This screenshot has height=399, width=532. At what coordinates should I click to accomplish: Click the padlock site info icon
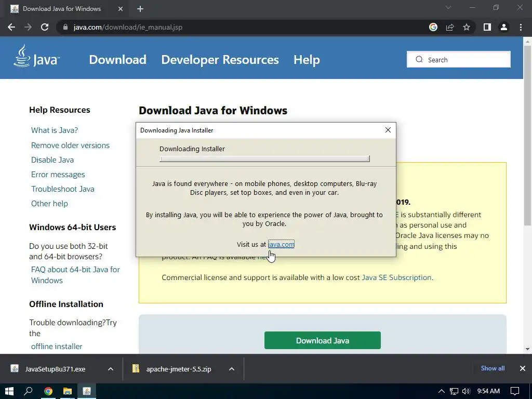click(65, 27)
